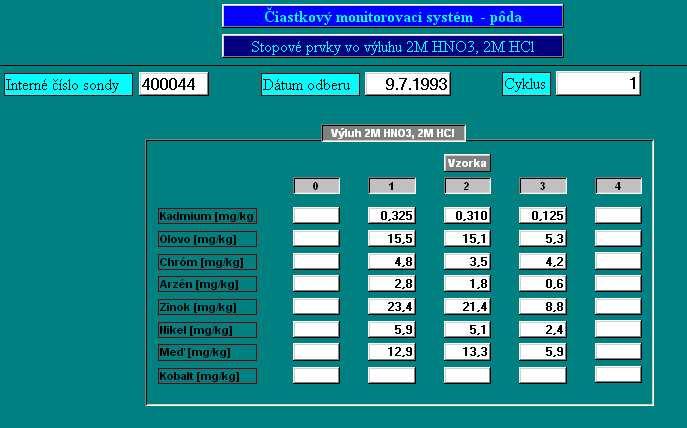687x428 pixels.
Task: Click the Dátum odberu field 9.7.1993
Action: click(x=407, y=84)
